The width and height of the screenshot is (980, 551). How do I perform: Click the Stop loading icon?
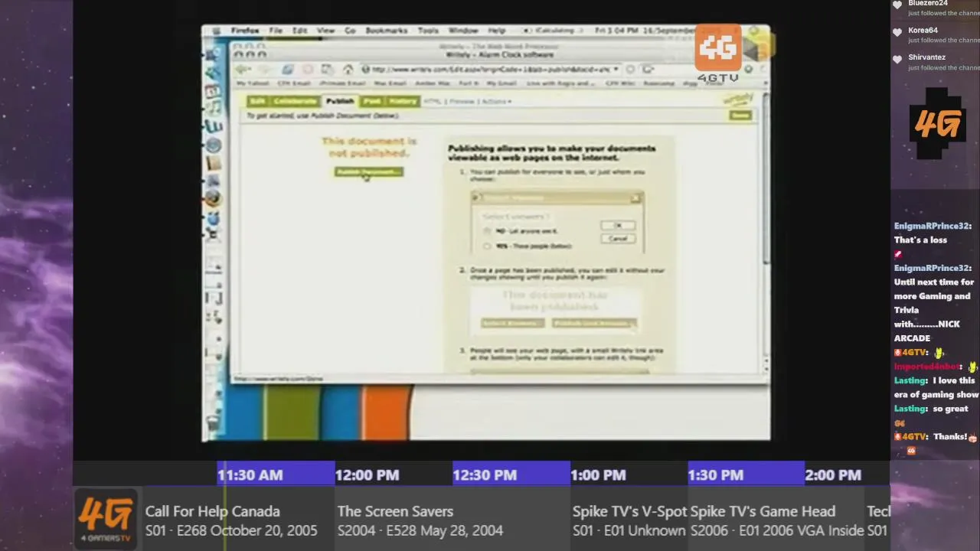pos(308,70)
